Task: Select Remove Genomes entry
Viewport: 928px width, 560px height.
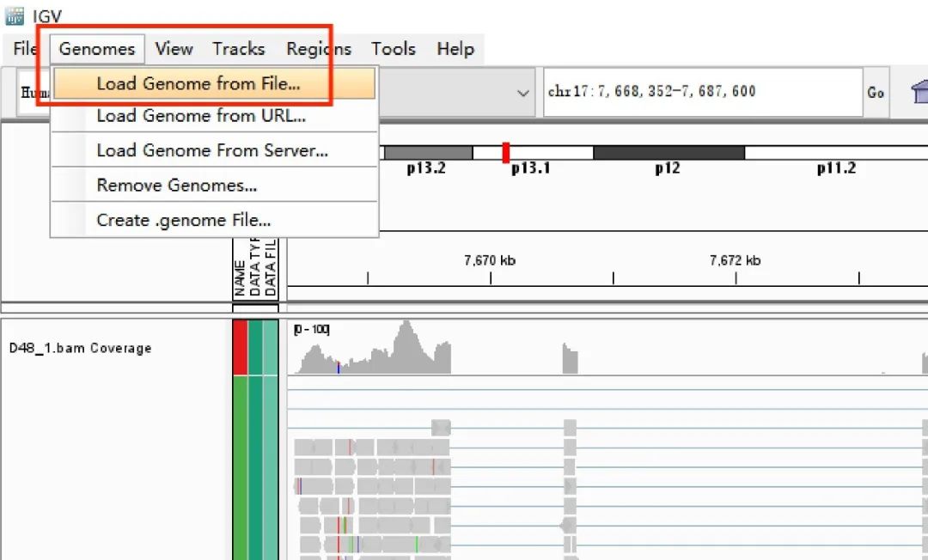Action: [x=214, y=185]
